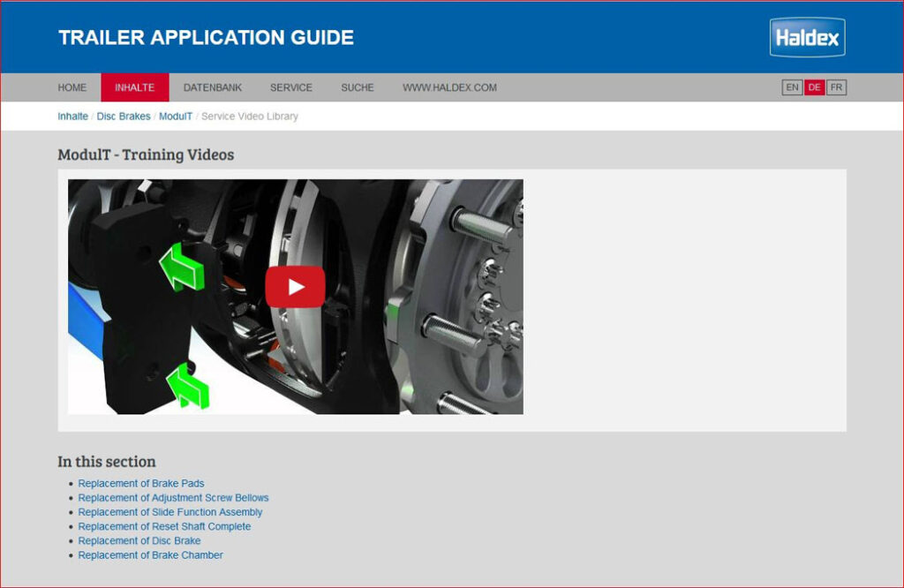Open Replacement of Brake Pads link
The image size is (904, 588).
(x=141, y=484)
